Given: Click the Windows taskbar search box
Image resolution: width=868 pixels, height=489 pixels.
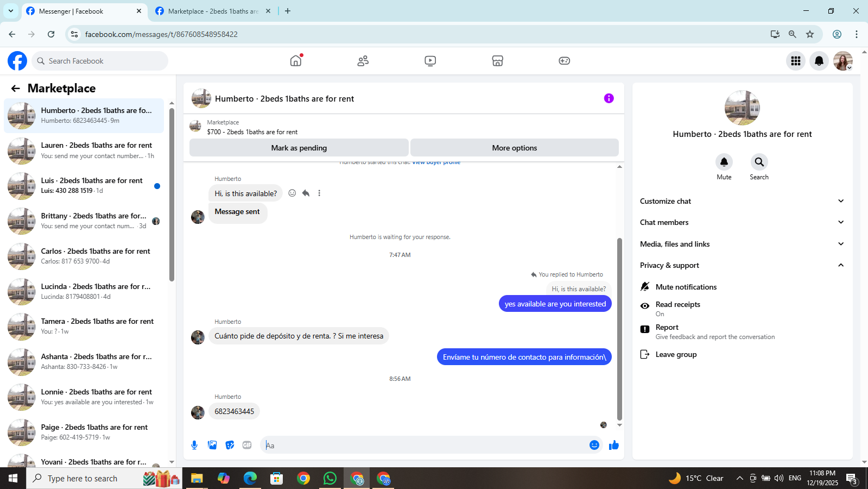Looking at the screenshot, I should 104,478.
